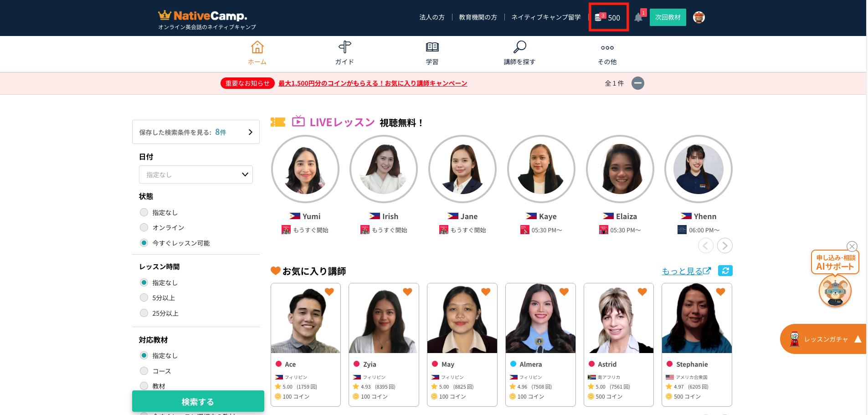Open the 日付 dropdown
The height and width of the screenshot is (415, 868).
(196, 174)
